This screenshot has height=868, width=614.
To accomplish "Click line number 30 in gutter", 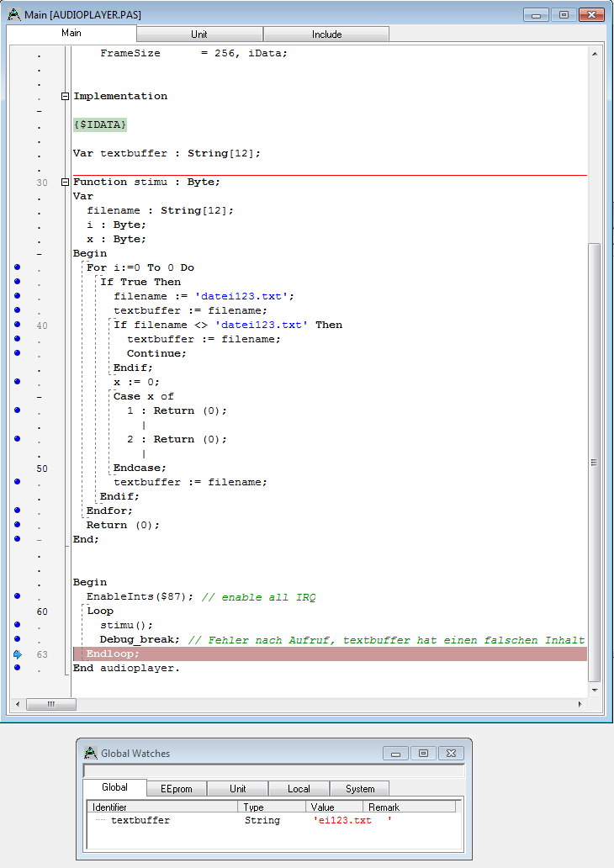I will (x=42, y=183).
